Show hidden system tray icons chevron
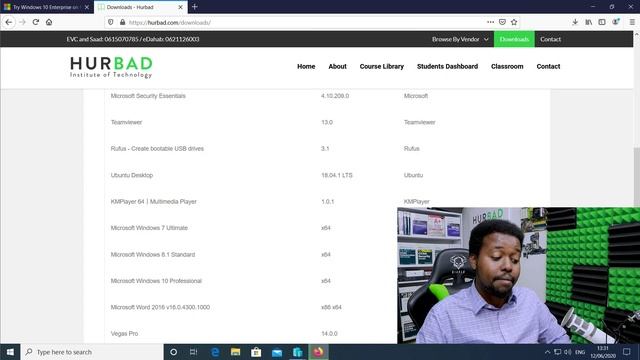 (x=547, y=352)
